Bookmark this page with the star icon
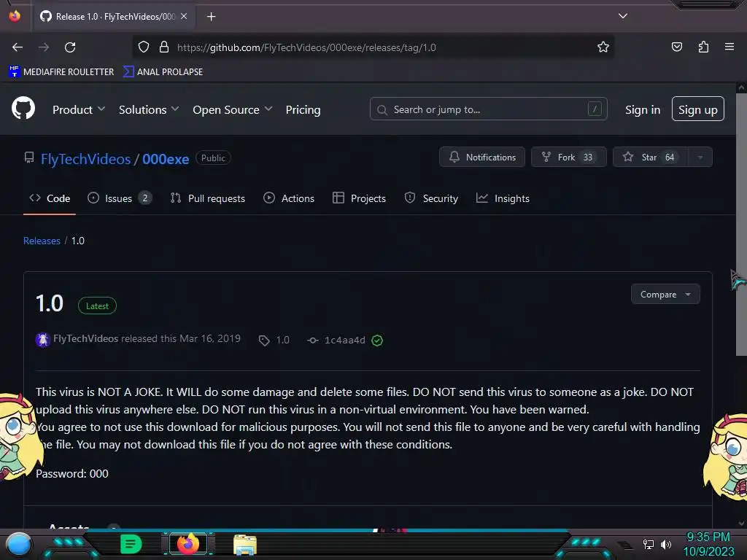The image size is (747, 560). pyautogui.click(x=603, y=47)
